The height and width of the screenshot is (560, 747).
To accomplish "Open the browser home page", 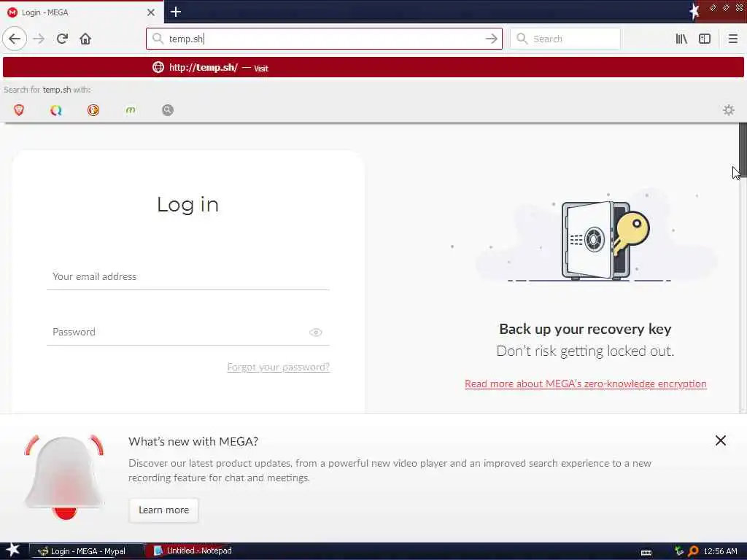I will tap(85, 39).
